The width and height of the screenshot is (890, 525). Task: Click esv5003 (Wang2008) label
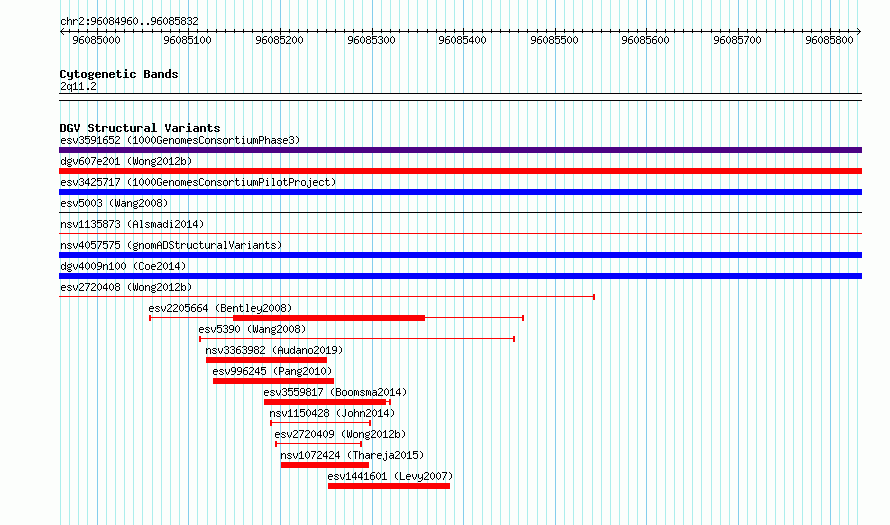click(x=114, y=203)
